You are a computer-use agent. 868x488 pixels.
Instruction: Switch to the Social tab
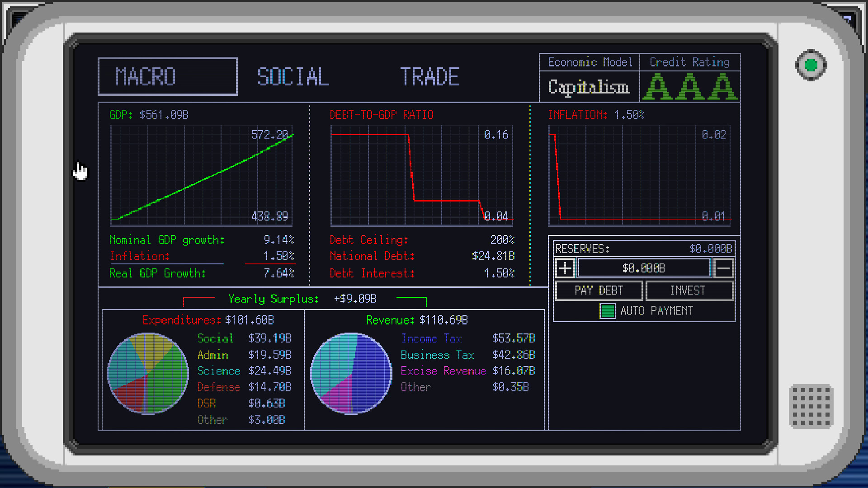293,77
